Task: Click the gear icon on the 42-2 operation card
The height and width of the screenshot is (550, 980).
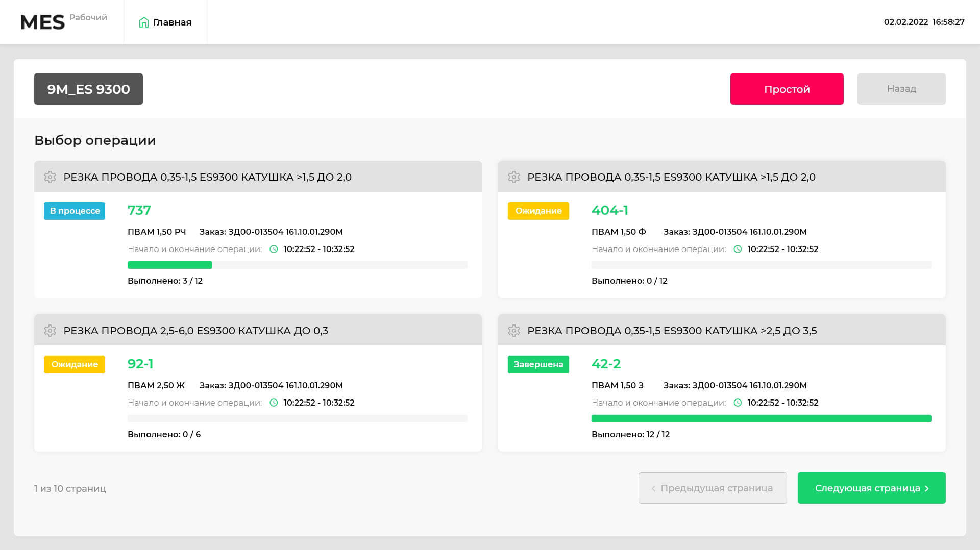Action: tap(514, 331)
